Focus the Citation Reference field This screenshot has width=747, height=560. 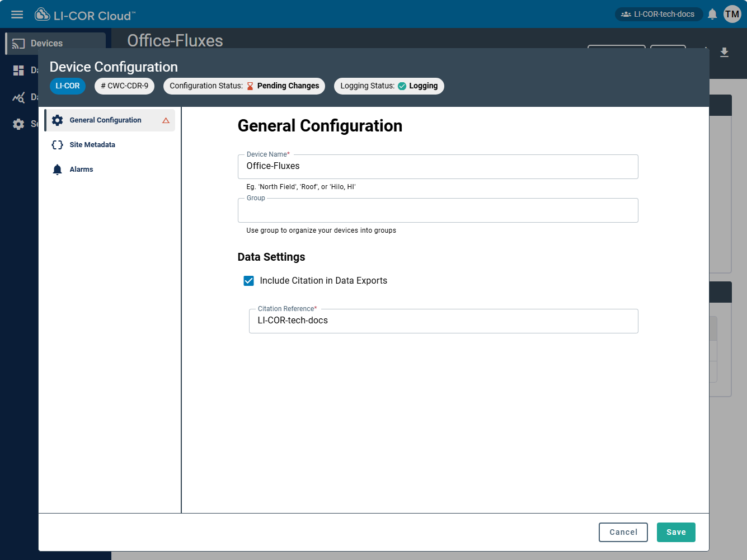point(444,321)
